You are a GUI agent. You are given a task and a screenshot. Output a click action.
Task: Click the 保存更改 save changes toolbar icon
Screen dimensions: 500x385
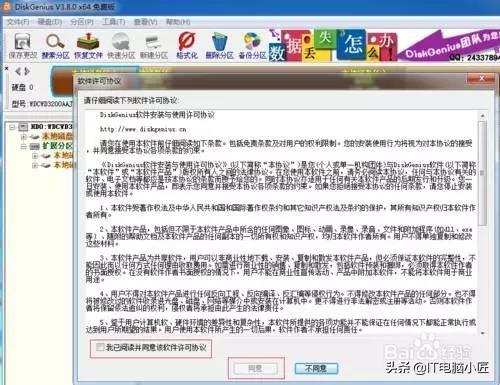pos(23,46)
